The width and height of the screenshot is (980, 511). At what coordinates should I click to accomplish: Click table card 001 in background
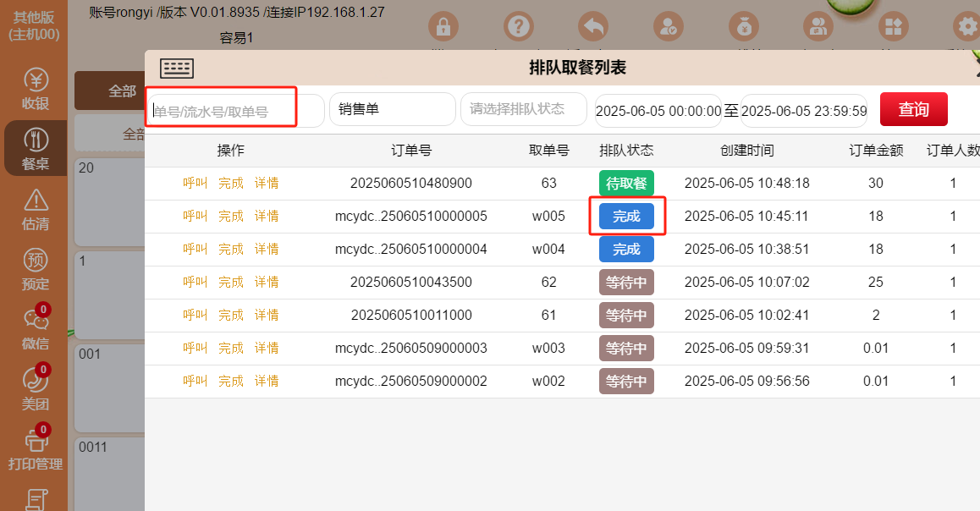click(x=110, y=388)
